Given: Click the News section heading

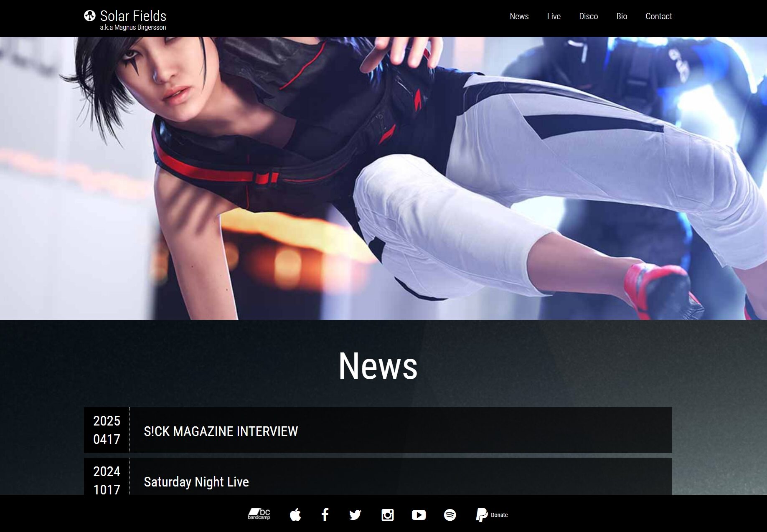Looking at the screenshot, I should coord(378,366).
